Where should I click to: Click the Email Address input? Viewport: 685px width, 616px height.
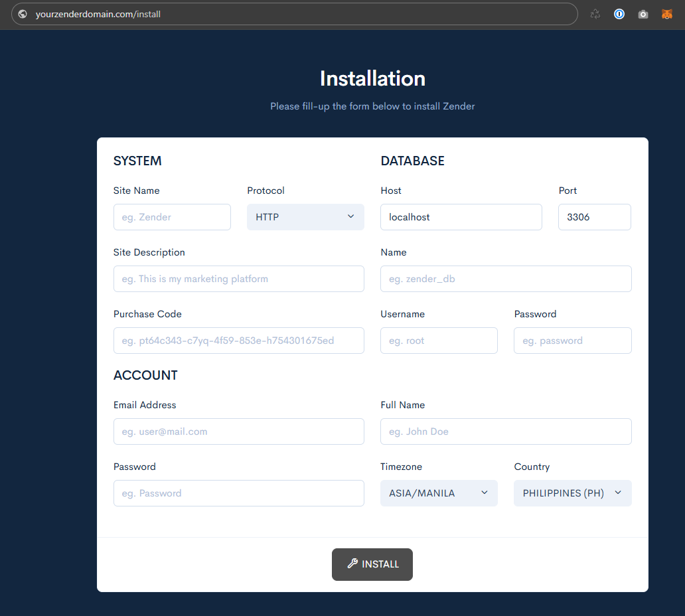238,431
